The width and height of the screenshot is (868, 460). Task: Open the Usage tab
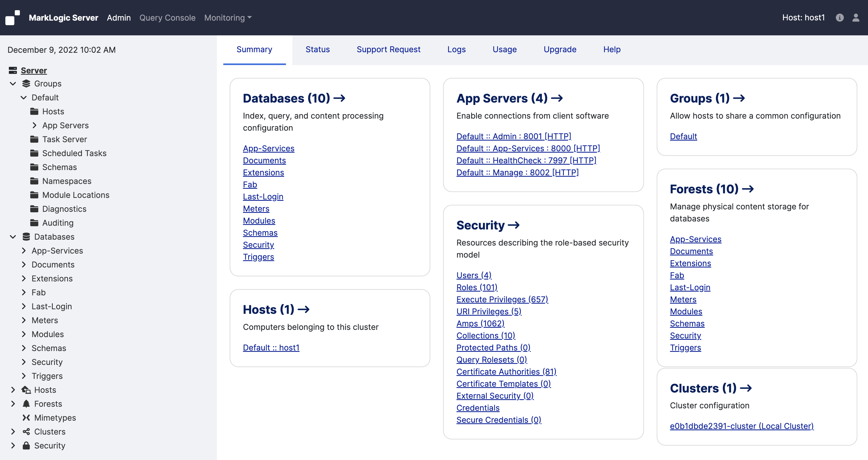pos(504,50)
